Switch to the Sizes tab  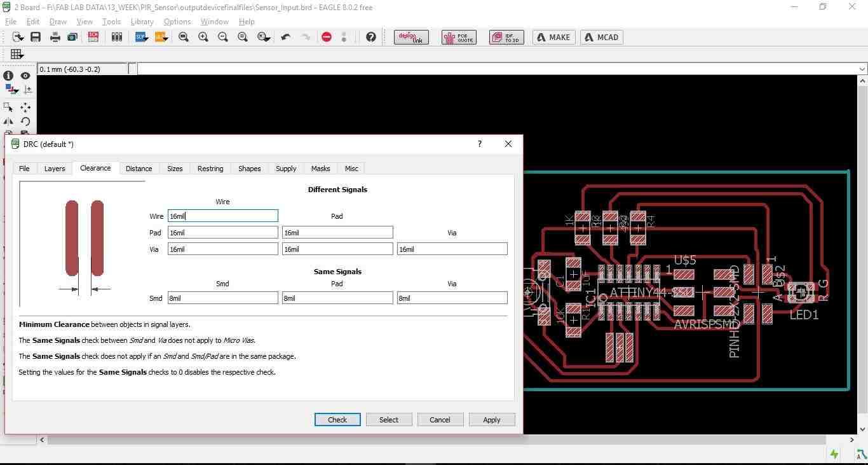point(175,169)
